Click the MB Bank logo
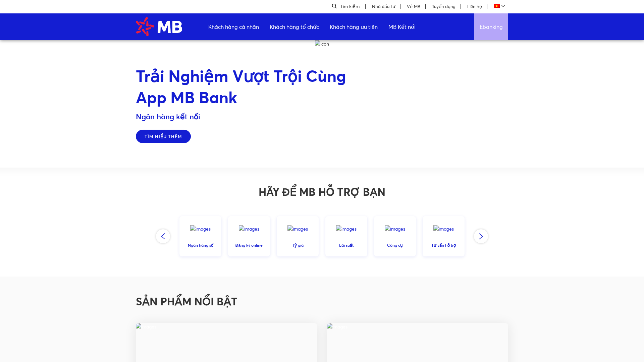Image resolution: width=644 pixels, height=362 pixels. (x=159, y=26)
